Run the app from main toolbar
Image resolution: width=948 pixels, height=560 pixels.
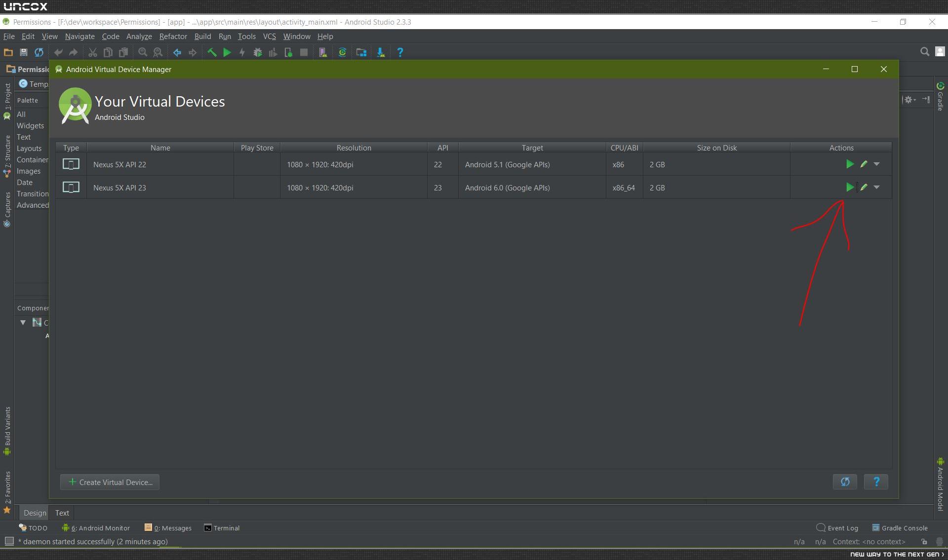pos(227,52)
